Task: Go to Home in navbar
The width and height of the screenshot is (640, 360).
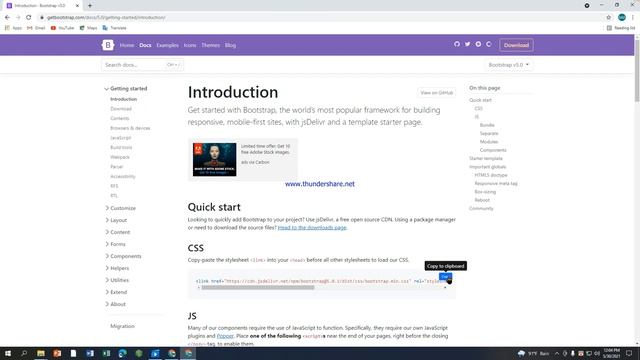Action: point(127,45)
